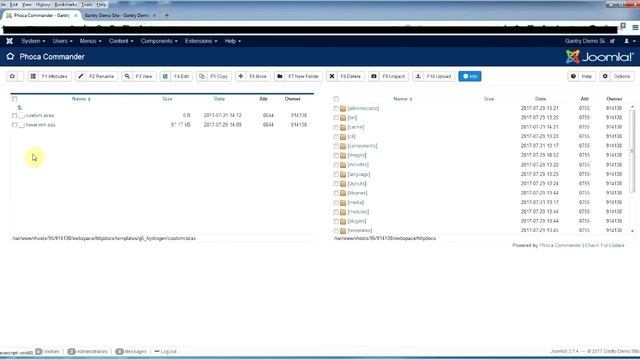640x360 pixels.
Task: Check the [cli] folder checkbox
Action: coord(336,137)
